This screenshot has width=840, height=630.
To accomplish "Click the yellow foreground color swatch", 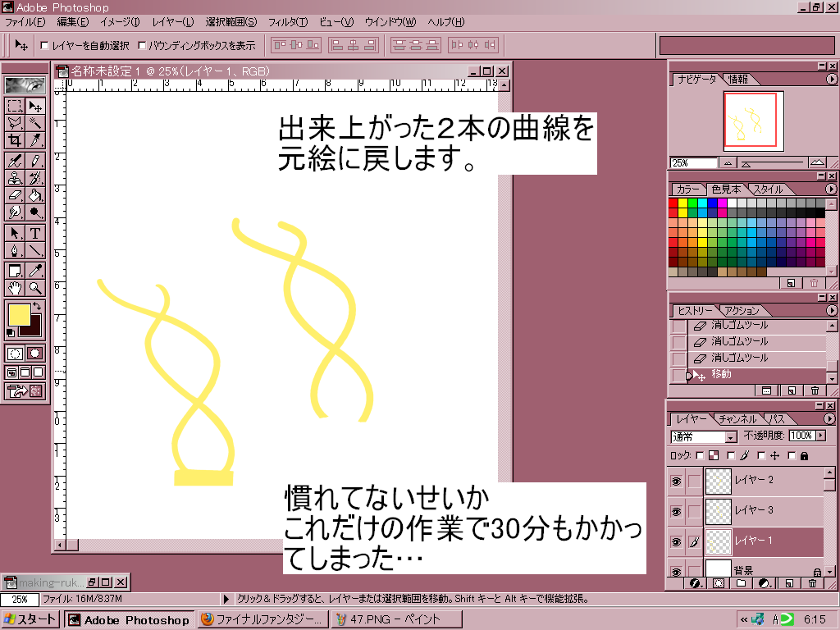I will (x=18, y=314).
